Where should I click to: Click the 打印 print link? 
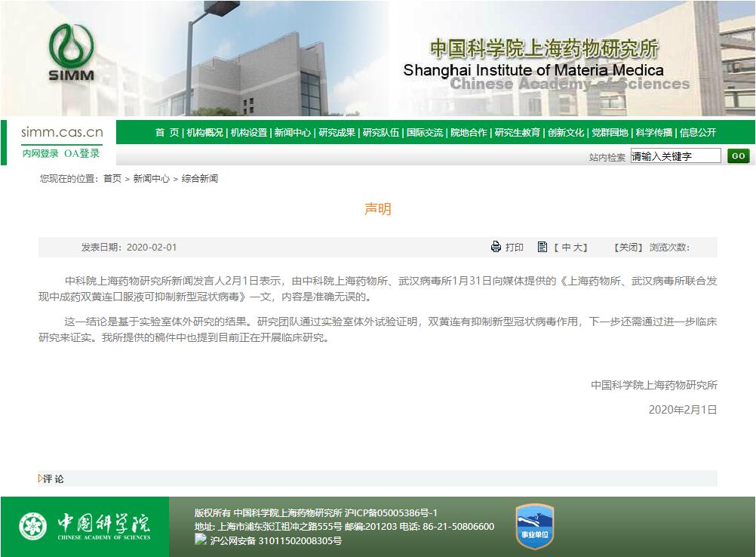(514, 248)
